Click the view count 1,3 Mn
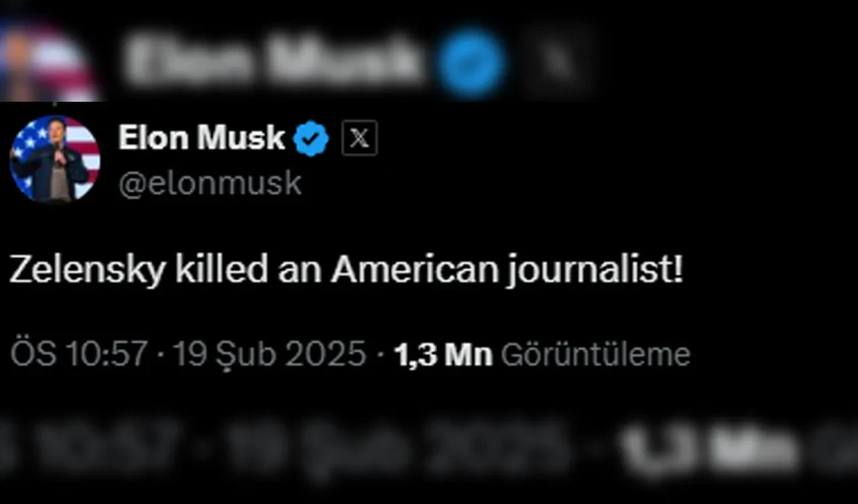 coord(442,353)
